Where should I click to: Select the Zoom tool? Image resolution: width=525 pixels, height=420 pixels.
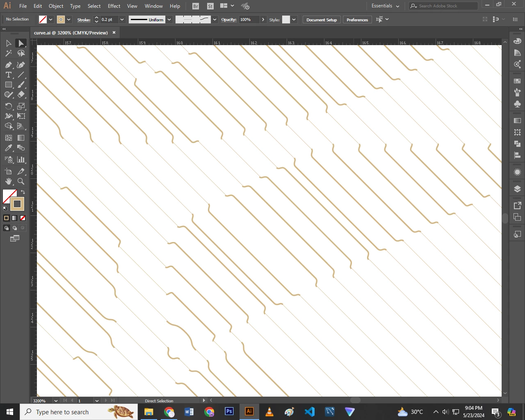coord(21,181)
